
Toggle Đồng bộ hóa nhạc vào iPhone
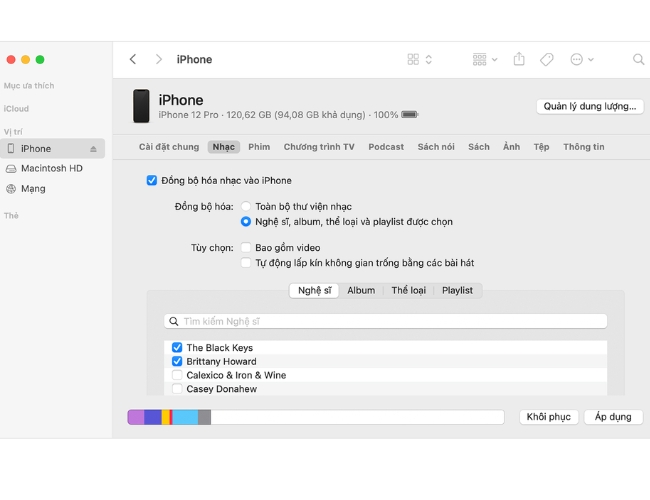click(152, 180)
